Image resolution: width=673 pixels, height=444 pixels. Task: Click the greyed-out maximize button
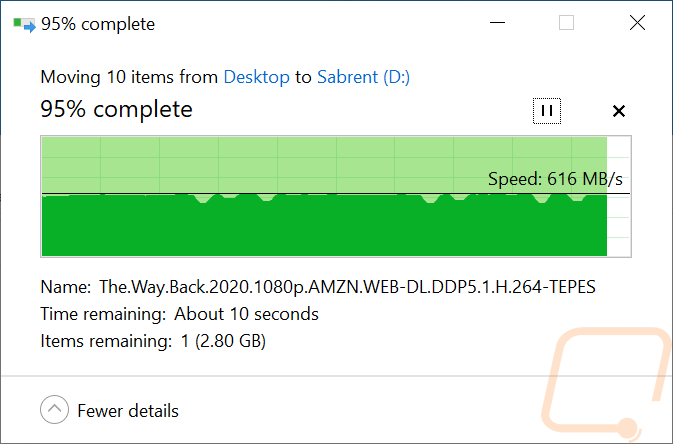click(x=567, y=23)
